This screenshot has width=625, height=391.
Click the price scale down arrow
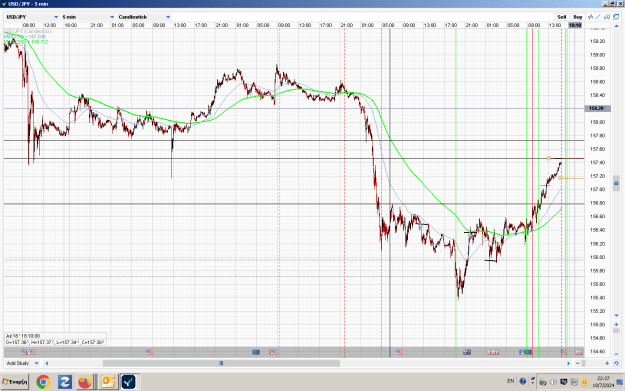(x=616, y=315)
